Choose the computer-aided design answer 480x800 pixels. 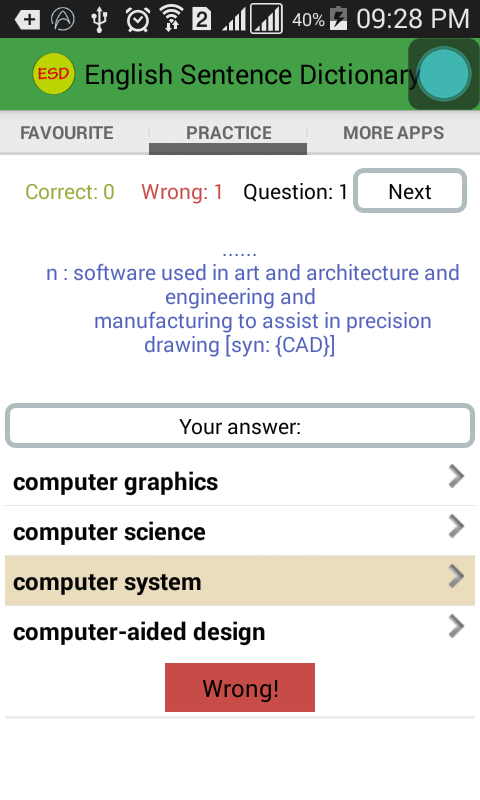(x=240, y=631)
